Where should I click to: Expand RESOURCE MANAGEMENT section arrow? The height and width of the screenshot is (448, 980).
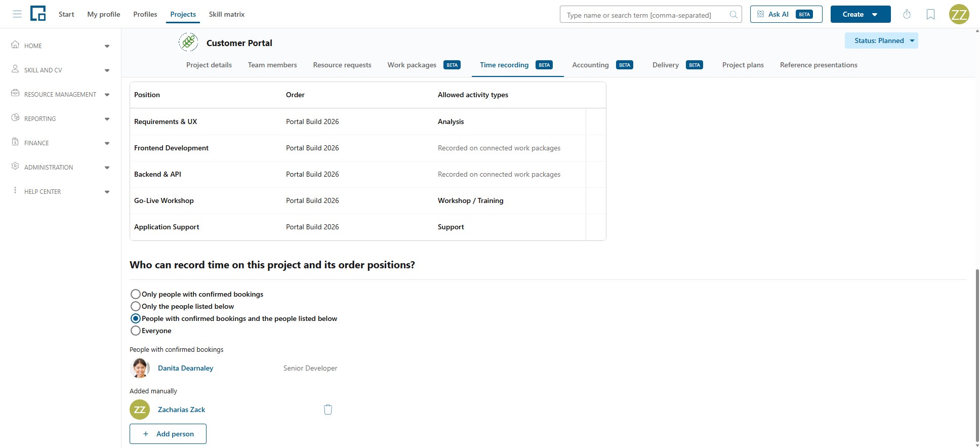(107, 95)
